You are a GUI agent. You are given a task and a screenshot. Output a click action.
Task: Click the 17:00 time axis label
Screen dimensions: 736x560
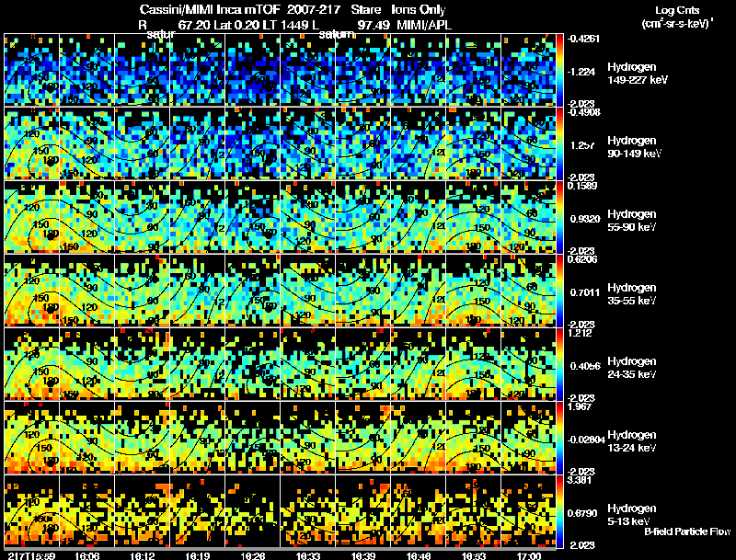(x=529, y=555)
